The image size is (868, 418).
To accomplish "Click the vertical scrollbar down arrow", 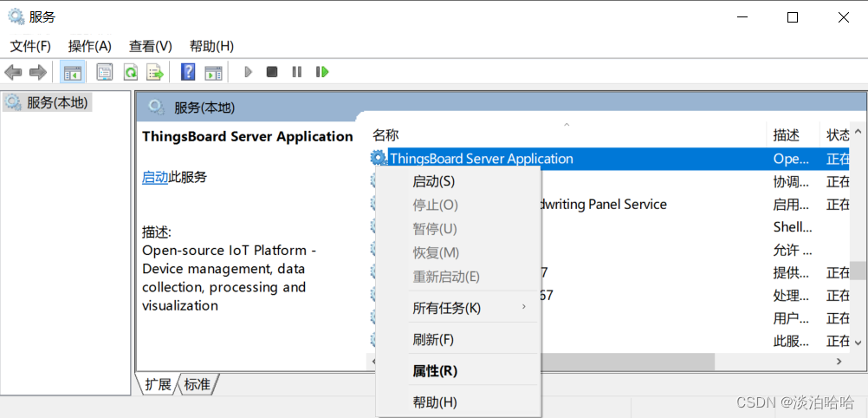I will 858,342.
